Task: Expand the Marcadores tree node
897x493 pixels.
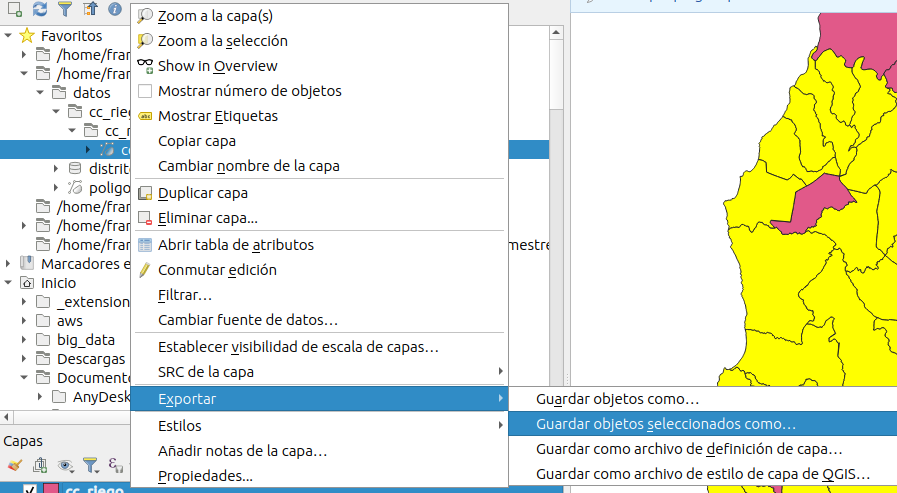Action: 9,264
